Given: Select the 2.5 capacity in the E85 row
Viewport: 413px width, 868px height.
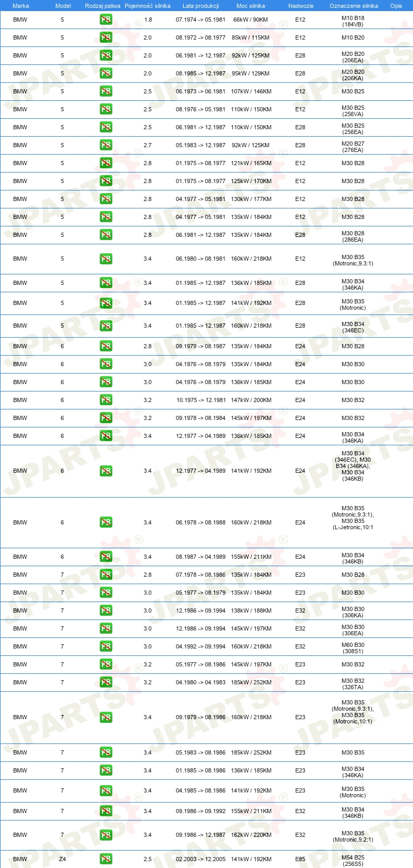Looking at the screenshot, I should [x=147, y=859].
